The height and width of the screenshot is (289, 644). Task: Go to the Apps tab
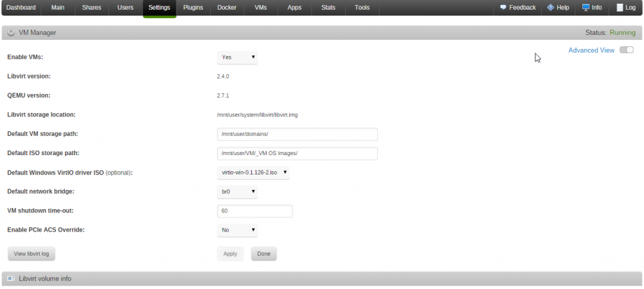tap(294, 8)
